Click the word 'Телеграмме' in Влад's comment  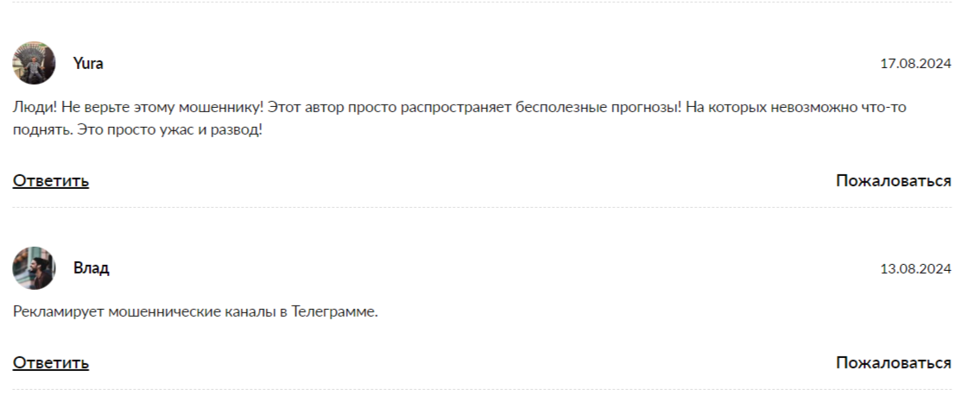[334, 311]
